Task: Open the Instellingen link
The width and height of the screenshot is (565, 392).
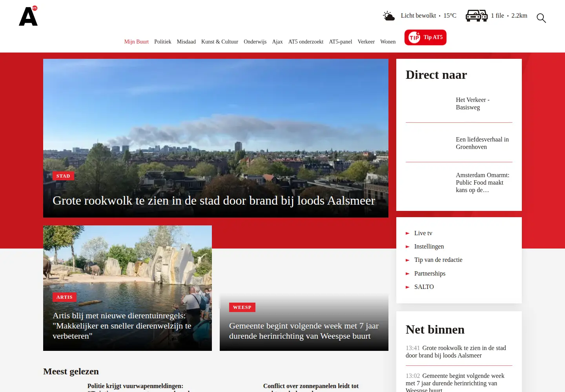Action: click(429, 247)
